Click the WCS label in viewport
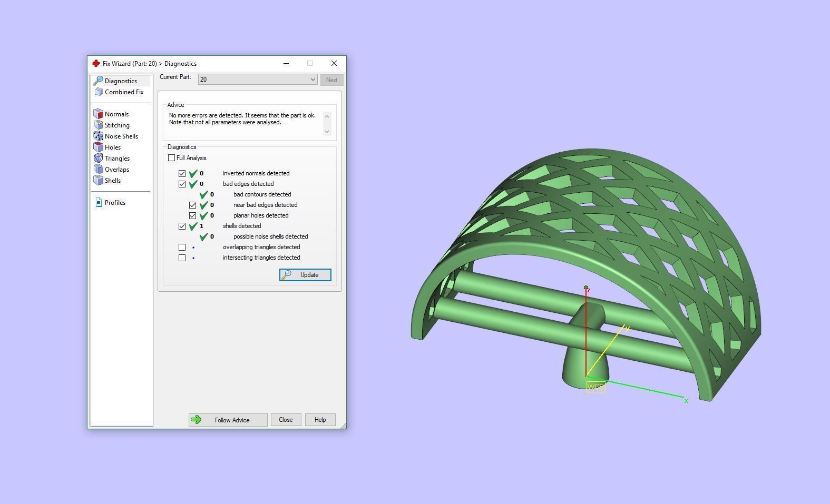The width and height of the screenshot is (830, 504). click(x=596, y=387)
